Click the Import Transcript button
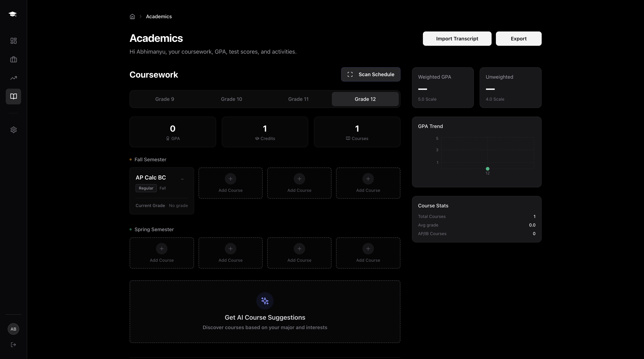644x359 pixels. 457,39
